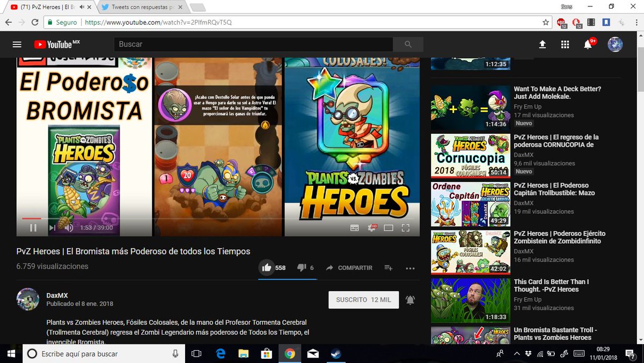
Task: Open 'Want To Make A Deck Better?' video
Action: click(x=558, y=92)
